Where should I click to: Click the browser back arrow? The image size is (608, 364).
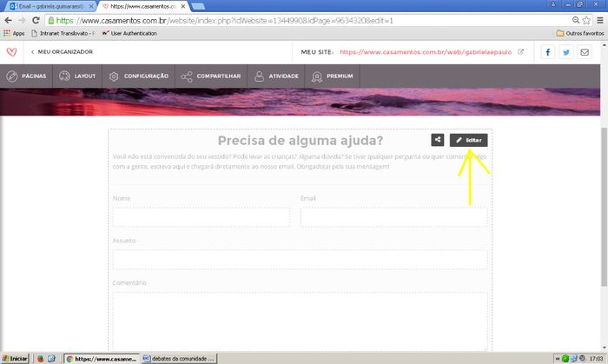pyautogui.click(x=8, y=20)
